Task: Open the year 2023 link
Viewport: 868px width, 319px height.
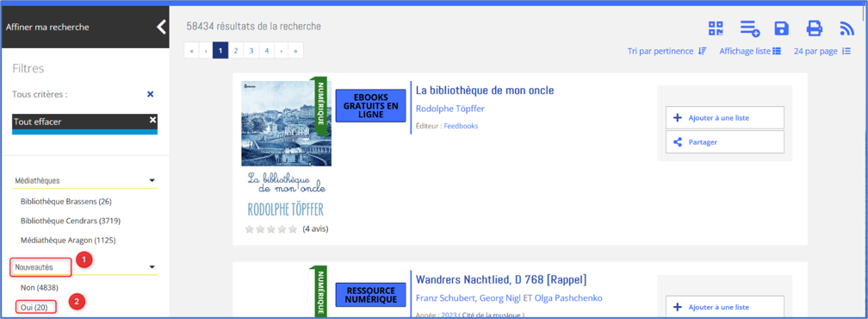Action: (449, 315)
